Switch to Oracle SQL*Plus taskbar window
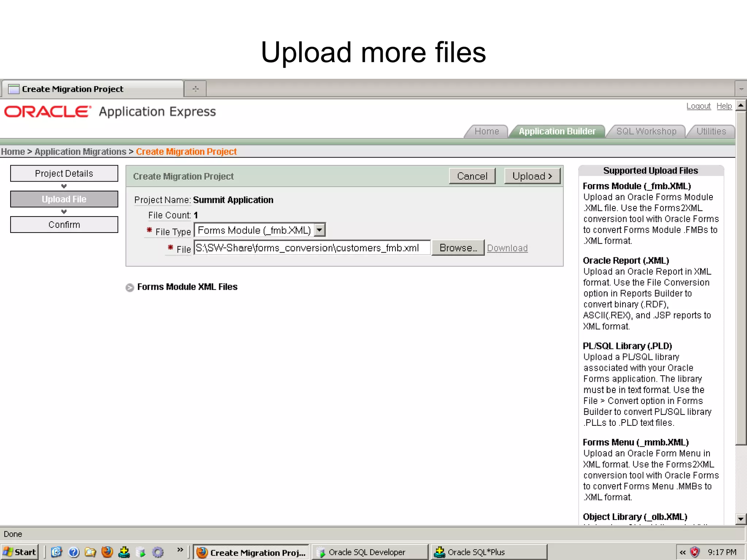 coord(489,552)
